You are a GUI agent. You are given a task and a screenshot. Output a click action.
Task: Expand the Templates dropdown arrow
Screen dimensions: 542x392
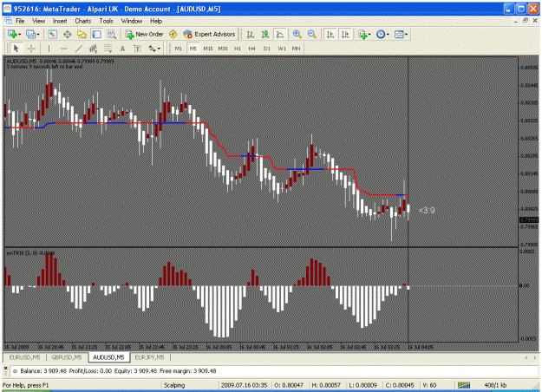click(x=406, y=34)
